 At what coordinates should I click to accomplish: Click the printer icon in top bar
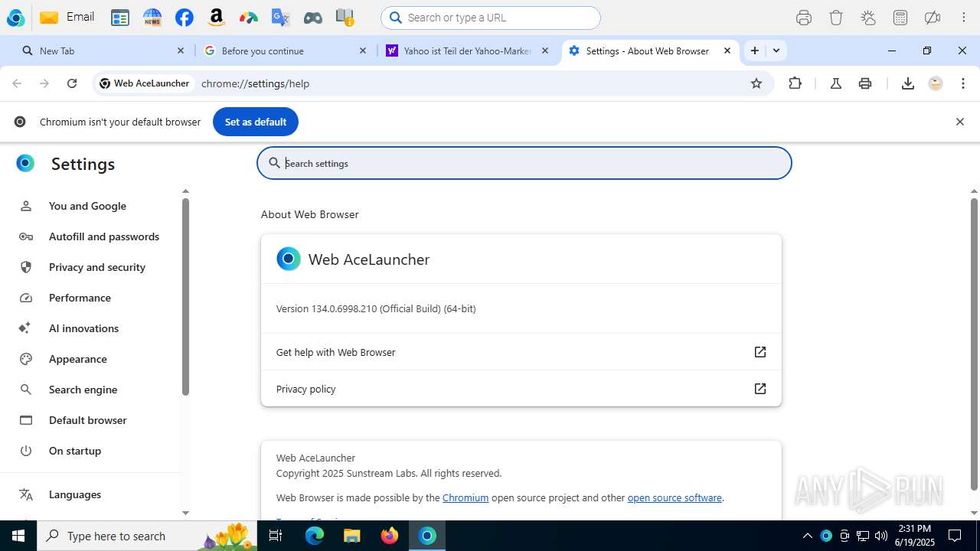[x=804, y=18]
